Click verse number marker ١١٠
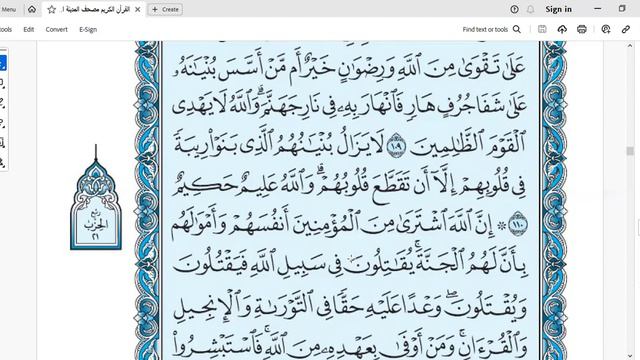Screen dimensions: 640x360 [x=518, y=224]
